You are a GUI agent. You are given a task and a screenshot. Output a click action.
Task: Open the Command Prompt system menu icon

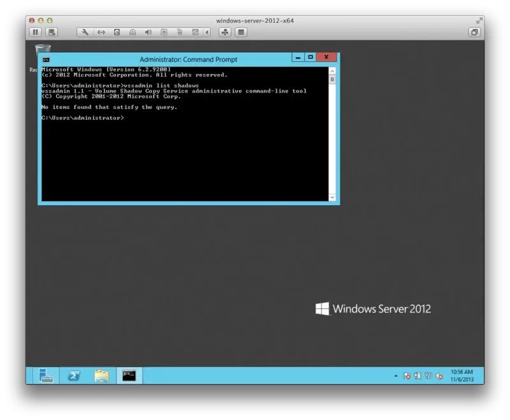click(x=46, y=59)
